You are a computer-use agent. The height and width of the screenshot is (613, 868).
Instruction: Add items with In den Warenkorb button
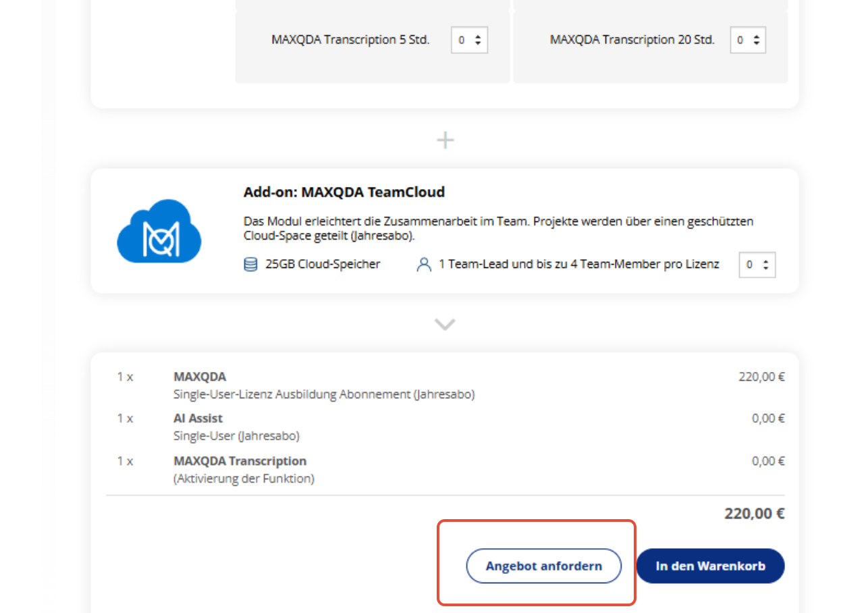pos(710,566)
